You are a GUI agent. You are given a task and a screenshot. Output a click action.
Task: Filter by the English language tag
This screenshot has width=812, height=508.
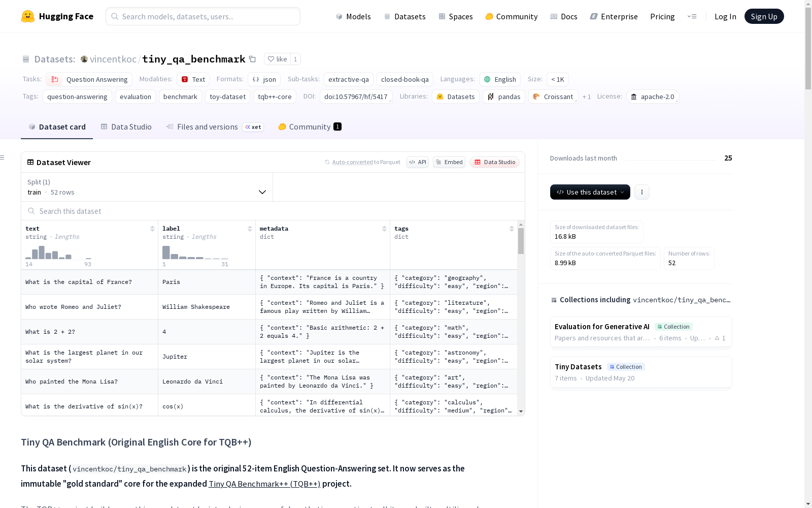coord(500,79)
